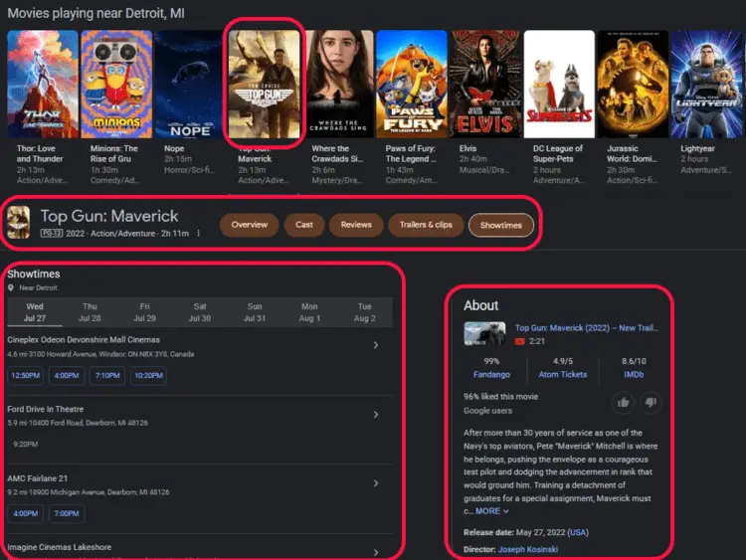The width and height of the screenshot is (746, 560).
Task: Click the thumbs up like button
Action: (x=624, y=403)
